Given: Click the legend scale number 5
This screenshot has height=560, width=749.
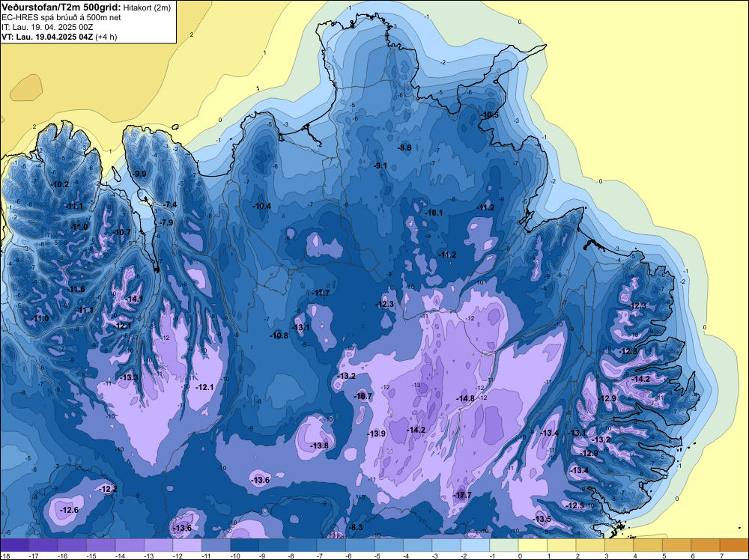Looking at the screenshot, I should coord(664,556).
